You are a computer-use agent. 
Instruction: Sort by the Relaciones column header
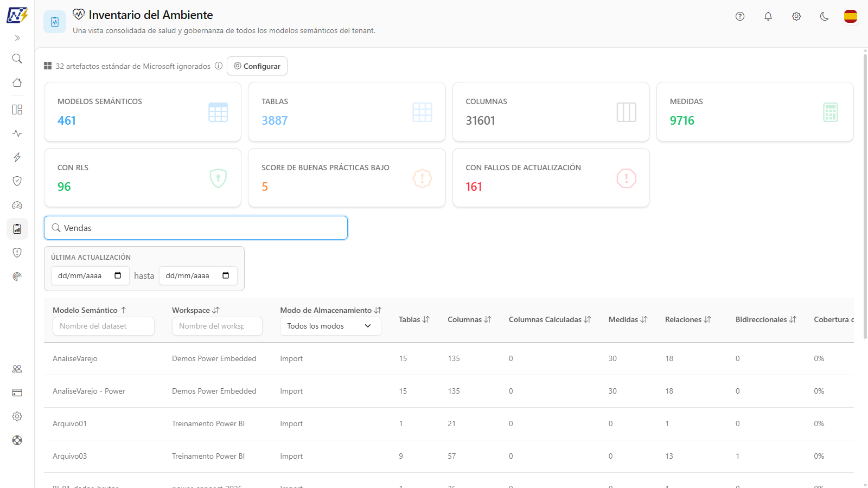[688, 319]
